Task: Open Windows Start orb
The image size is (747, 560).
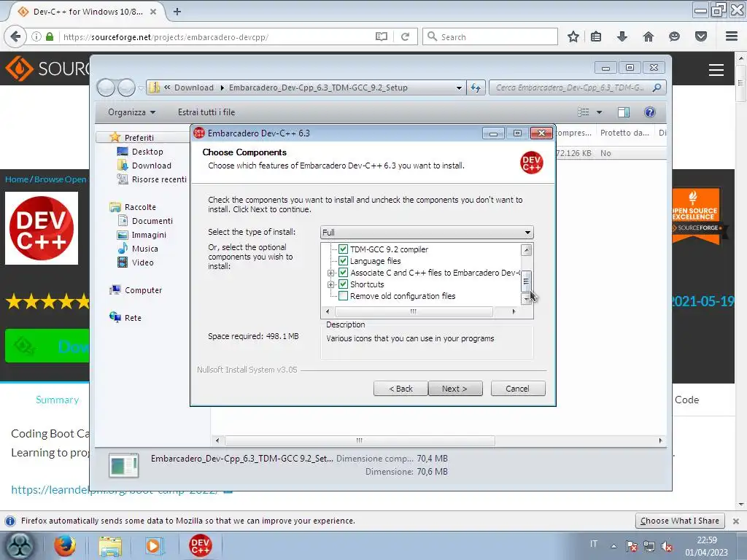Action: coord(20,545)
